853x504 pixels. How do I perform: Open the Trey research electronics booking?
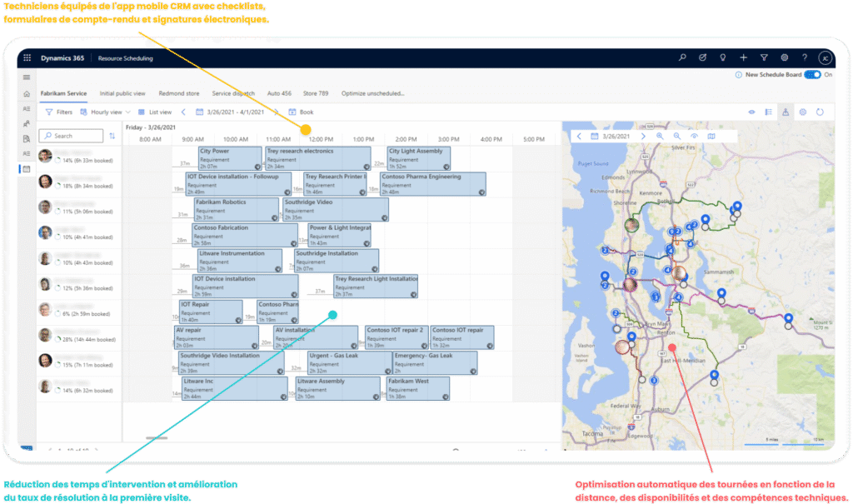click(x=318, y=158)
